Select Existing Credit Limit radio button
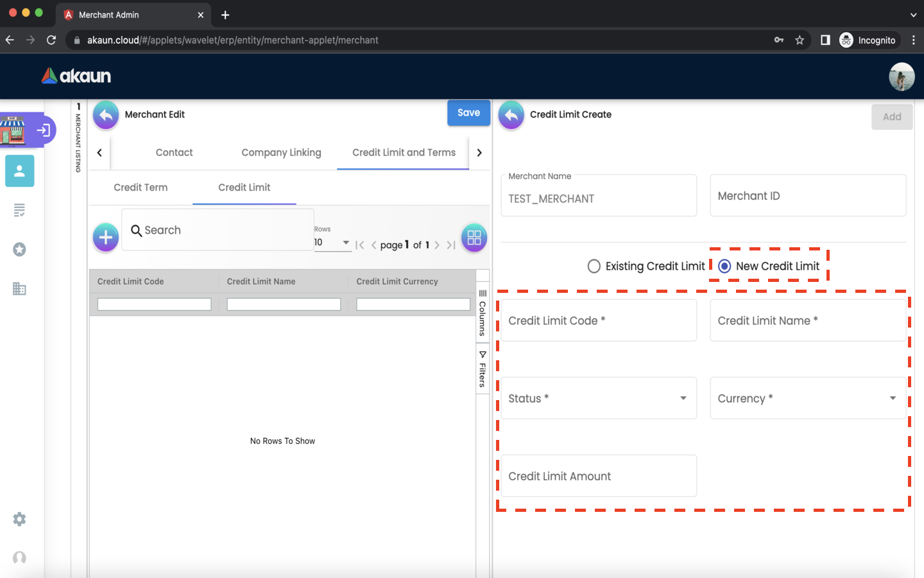The height and width of the screenshot is (578, 924). (x=594, y=266)
